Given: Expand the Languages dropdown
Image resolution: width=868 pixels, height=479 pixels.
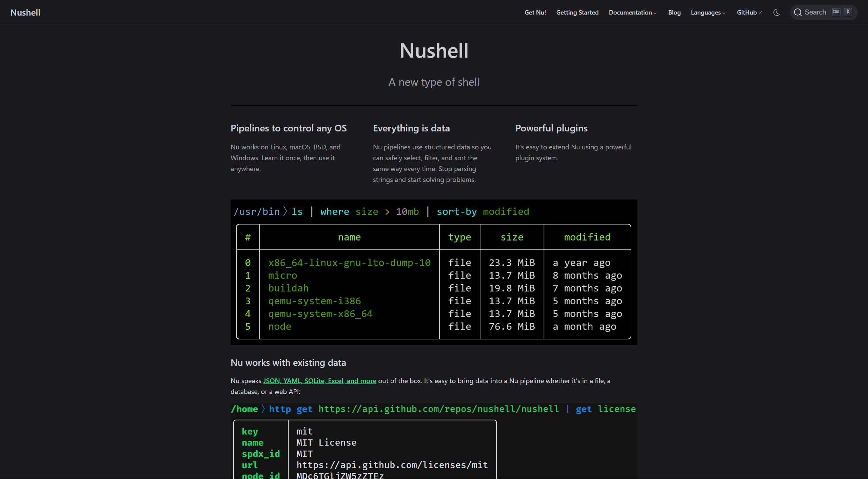Looking at the screenshot, I should (708, 13).
